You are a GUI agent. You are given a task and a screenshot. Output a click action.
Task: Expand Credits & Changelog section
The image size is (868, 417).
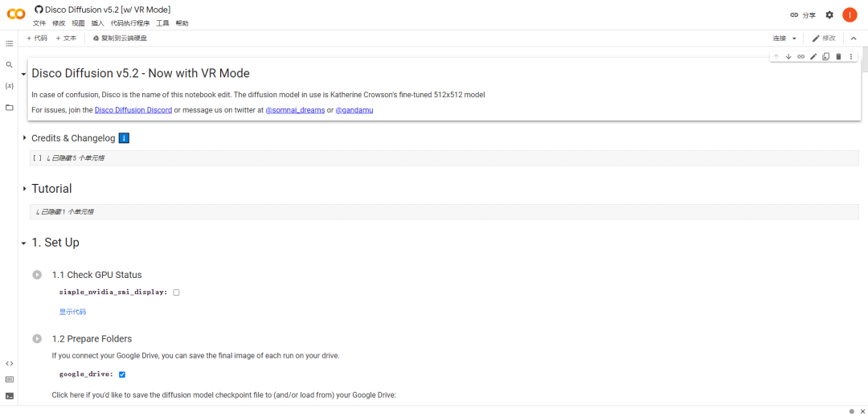click(24, 137)
